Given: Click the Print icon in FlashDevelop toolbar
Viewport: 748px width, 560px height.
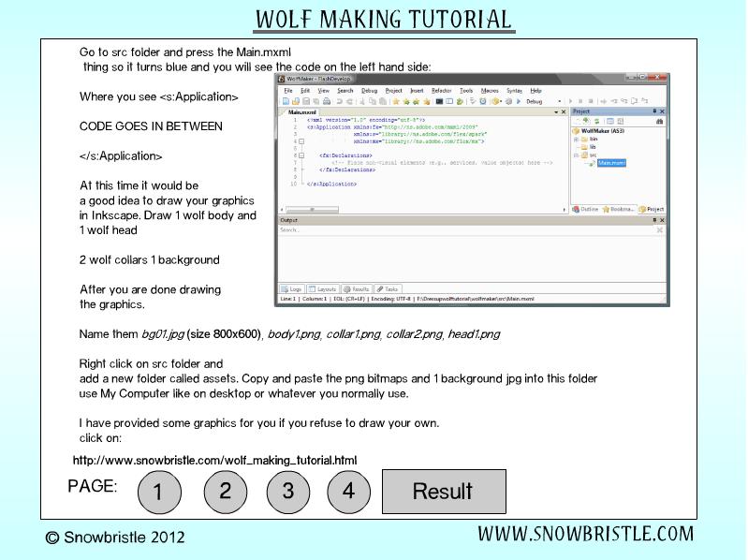Looking at the screenshot, I should click(327, 101).
